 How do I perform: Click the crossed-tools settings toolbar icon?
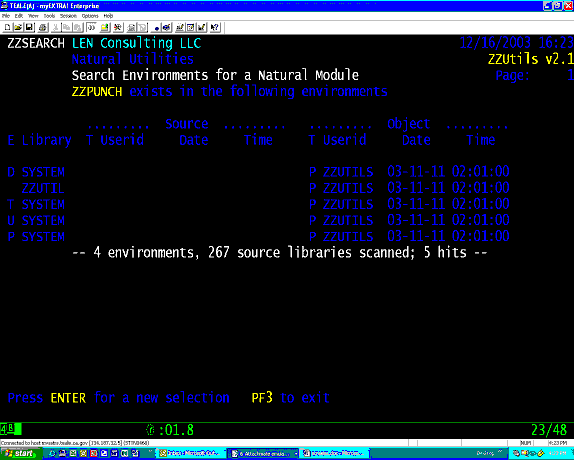(x=118, y=28)
